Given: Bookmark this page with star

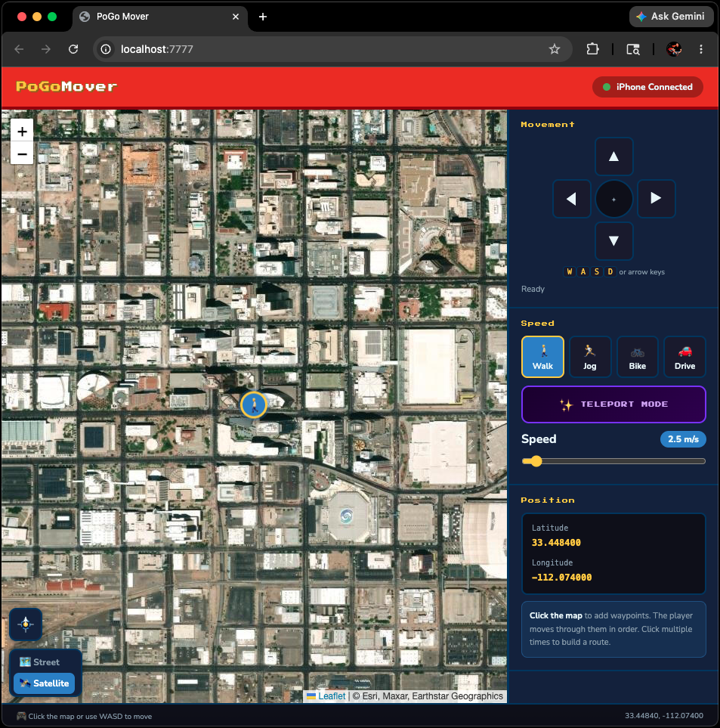Looking at the screenshot, I should click(555, 49).
